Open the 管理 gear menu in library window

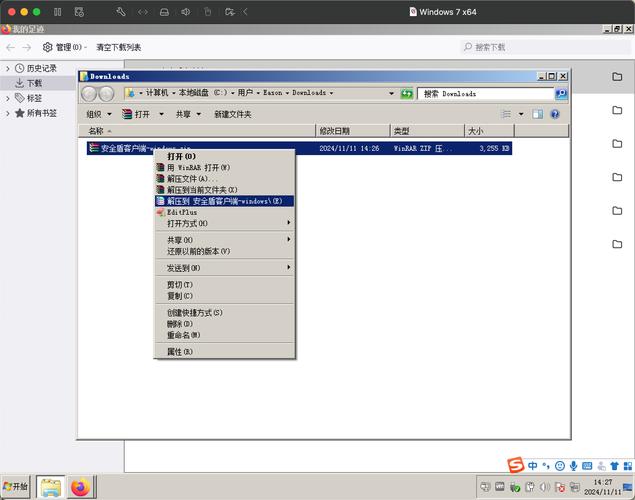point(64,47)
